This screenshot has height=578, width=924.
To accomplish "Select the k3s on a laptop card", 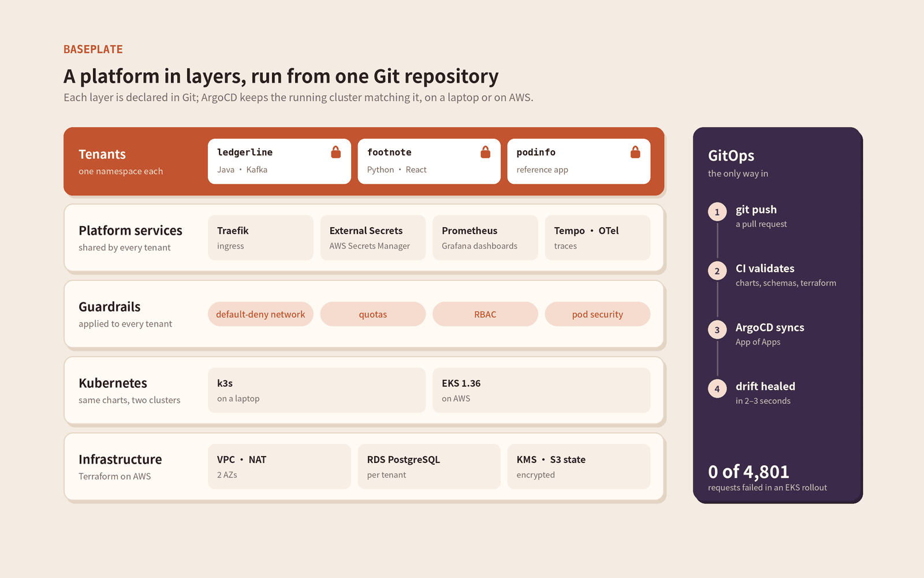I will point(316,390).
